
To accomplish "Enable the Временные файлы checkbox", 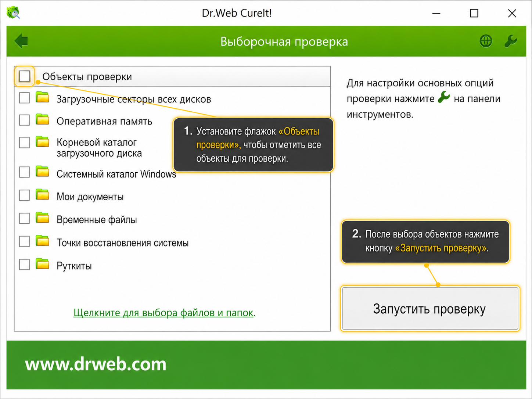I will tap(25, 218).
